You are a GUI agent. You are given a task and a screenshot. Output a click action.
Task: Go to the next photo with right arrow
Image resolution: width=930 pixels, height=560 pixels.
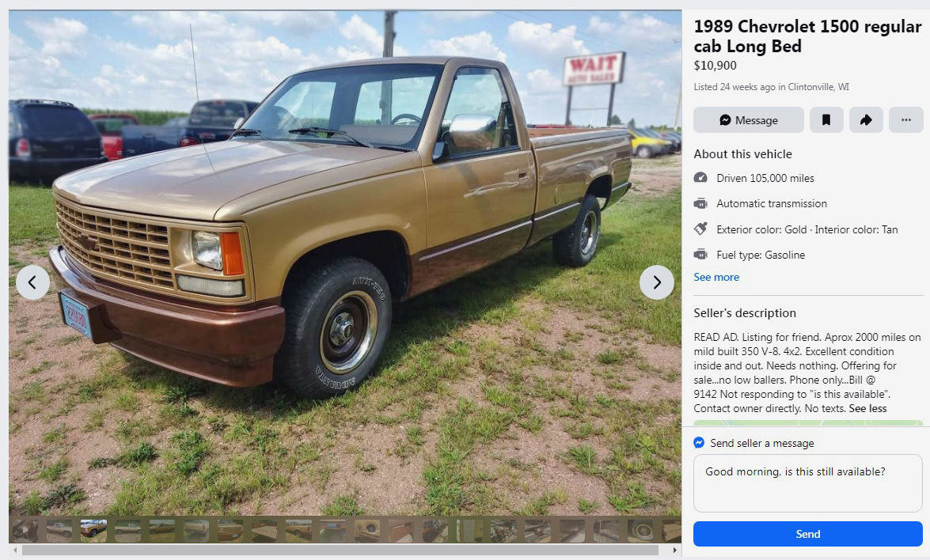point(657,282)
